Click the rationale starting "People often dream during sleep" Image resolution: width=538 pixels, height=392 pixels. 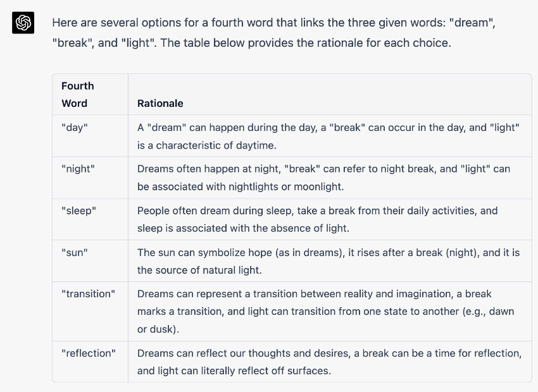point(317,219)
